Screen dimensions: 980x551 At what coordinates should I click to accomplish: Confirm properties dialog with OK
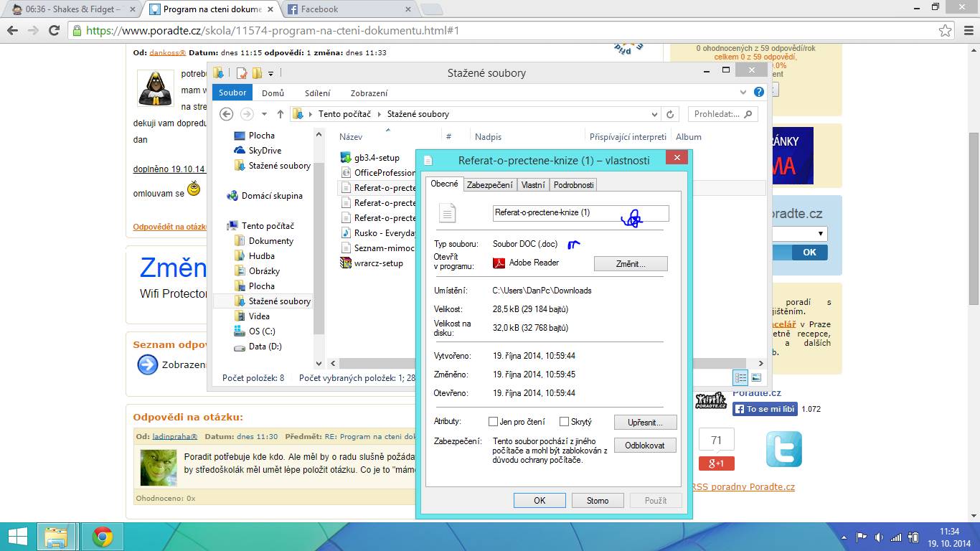pyautogui.click(x=540, y=501)
